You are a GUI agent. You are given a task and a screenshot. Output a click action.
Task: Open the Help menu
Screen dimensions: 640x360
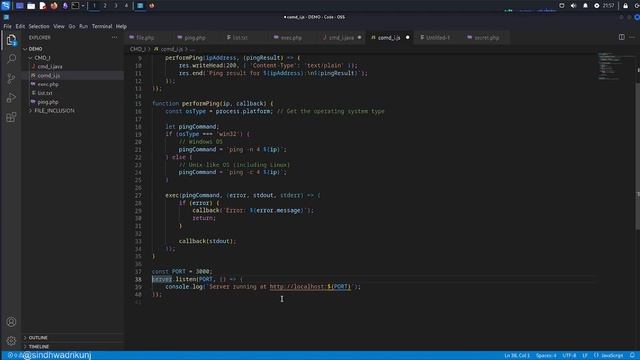[x=121, y=26]
